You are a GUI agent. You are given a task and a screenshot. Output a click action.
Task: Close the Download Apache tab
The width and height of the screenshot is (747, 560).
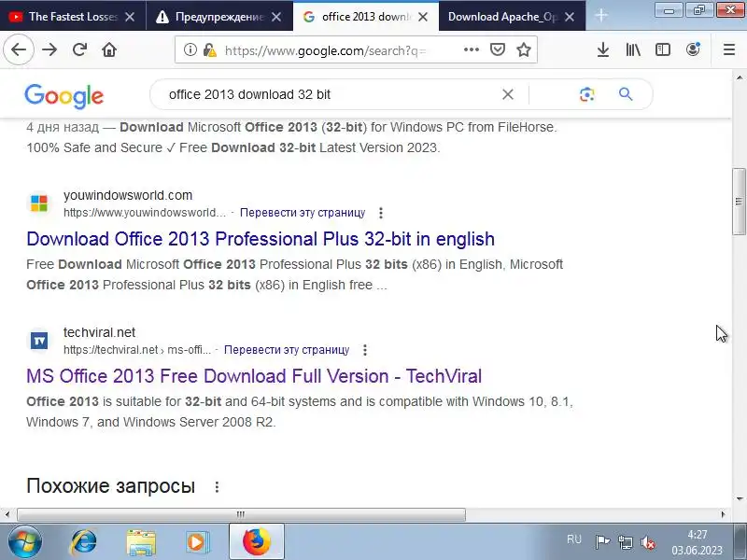pos(569,17)
